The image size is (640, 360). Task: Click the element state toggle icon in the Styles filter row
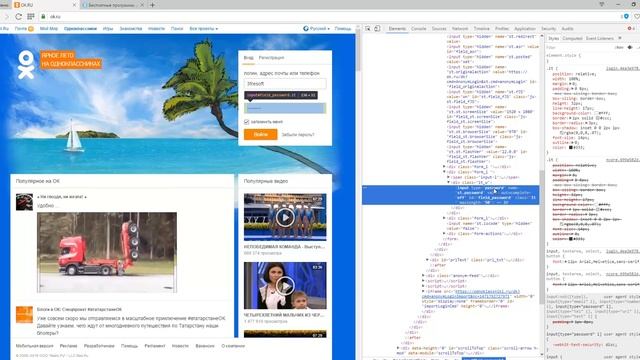point(630,47)
